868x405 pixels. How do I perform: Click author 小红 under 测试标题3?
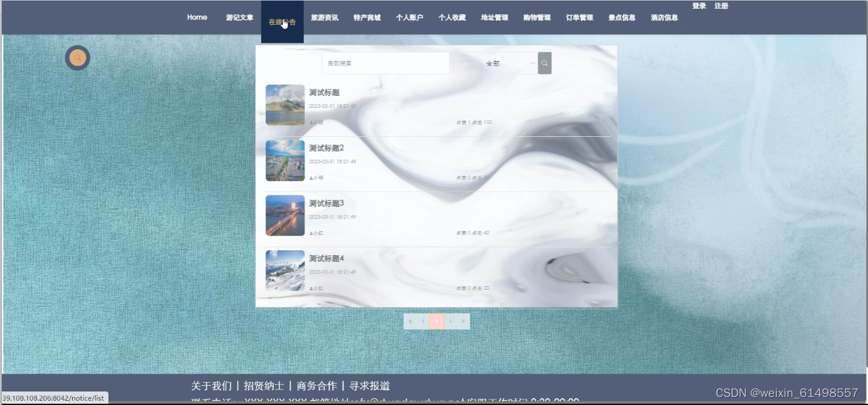[x=316, y=233]
